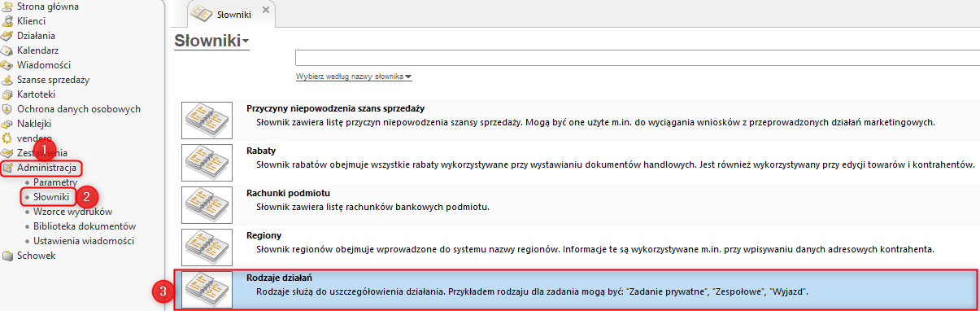The image size is (980, 311).
Task: Click the Schowek sidebar icon
Action: 8,255
